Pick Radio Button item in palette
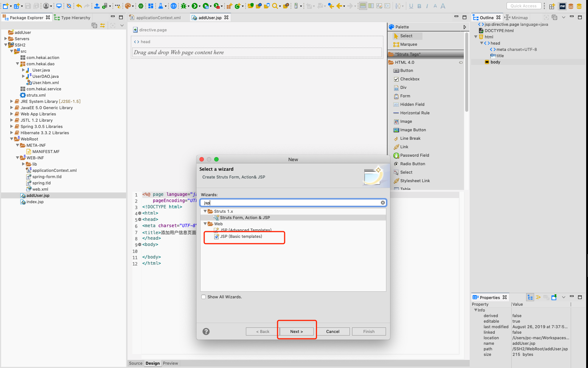Screen dimensions: 588x368 (409, 164)
